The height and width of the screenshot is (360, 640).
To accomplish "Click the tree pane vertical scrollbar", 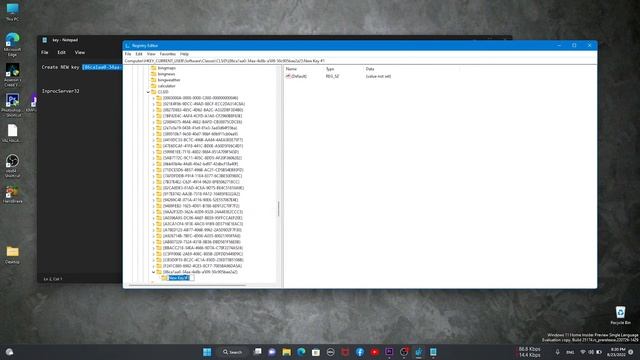I will pyautogui.click(x=279, y=209).
